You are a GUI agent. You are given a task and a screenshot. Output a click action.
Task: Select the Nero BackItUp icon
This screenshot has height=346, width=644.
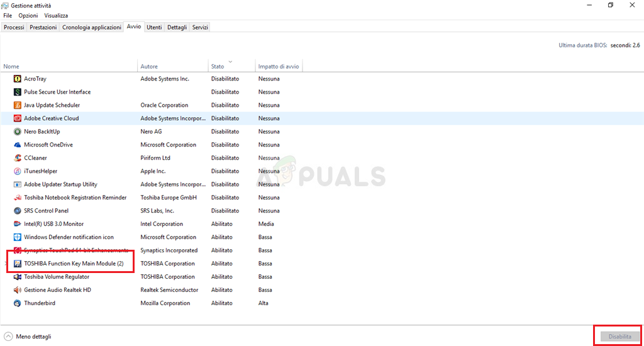pyautogui.click(x=17, y=131)
